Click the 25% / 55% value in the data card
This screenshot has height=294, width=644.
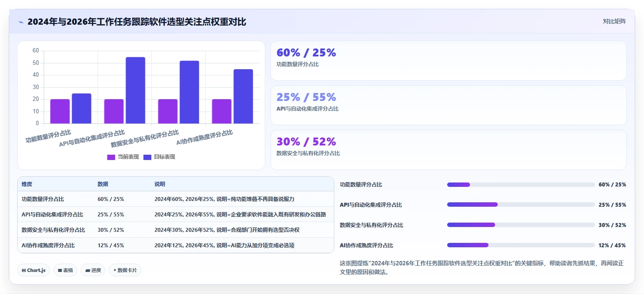(x=306, y=97)
